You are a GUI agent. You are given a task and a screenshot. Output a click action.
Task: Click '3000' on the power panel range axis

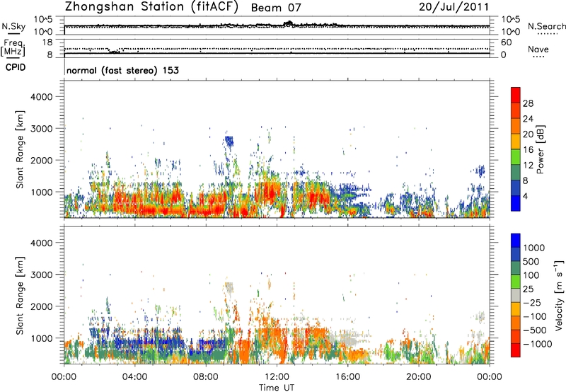pyautogui.click(x=42, y=129)
